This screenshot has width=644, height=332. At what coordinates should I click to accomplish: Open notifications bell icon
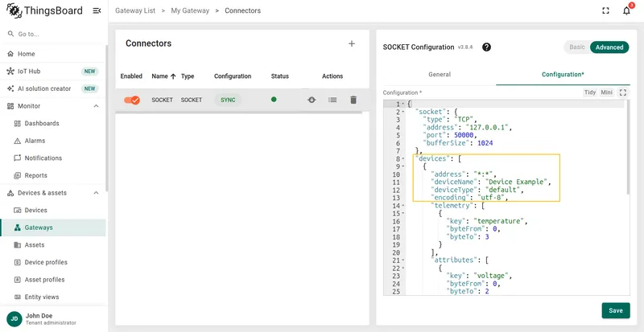626,11
